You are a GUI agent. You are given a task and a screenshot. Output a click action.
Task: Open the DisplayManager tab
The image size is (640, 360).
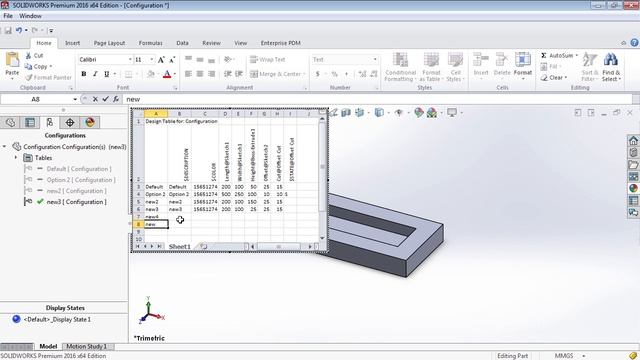tap(90, 122)
